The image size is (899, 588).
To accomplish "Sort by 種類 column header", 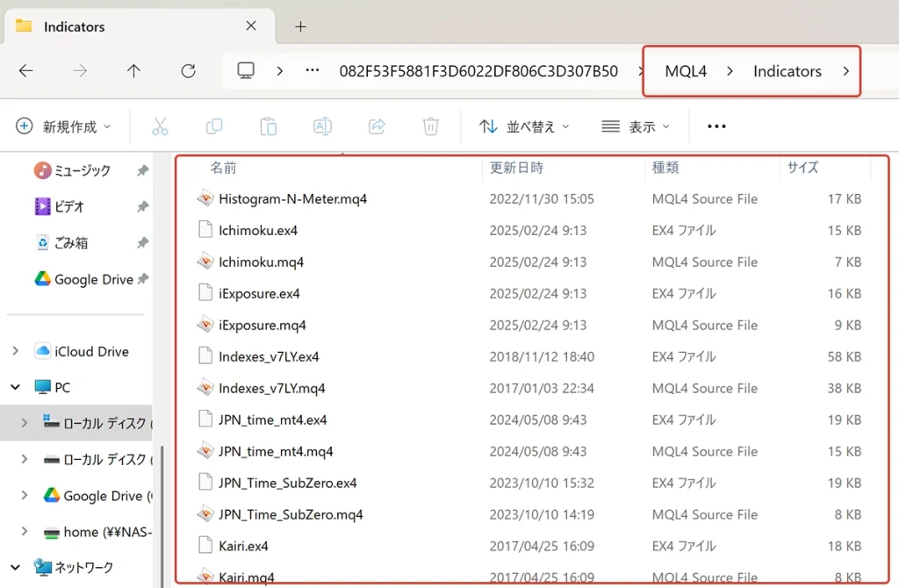I will click(x=665, y=168).
